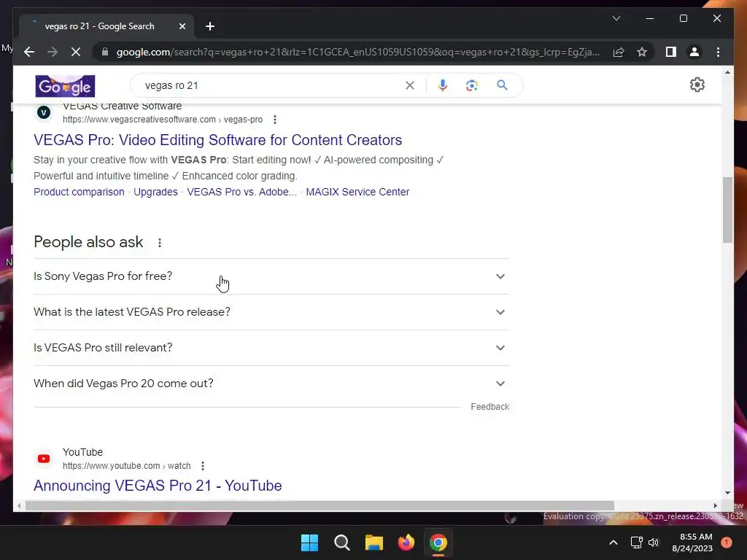Click the forward navigation arrow

pos(53,52)
